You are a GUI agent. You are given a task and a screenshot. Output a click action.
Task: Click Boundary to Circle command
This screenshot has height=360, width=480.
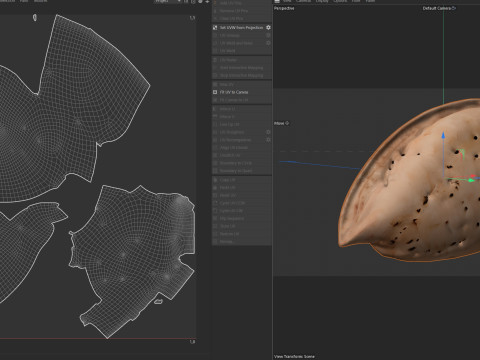[x=236, y=163]
